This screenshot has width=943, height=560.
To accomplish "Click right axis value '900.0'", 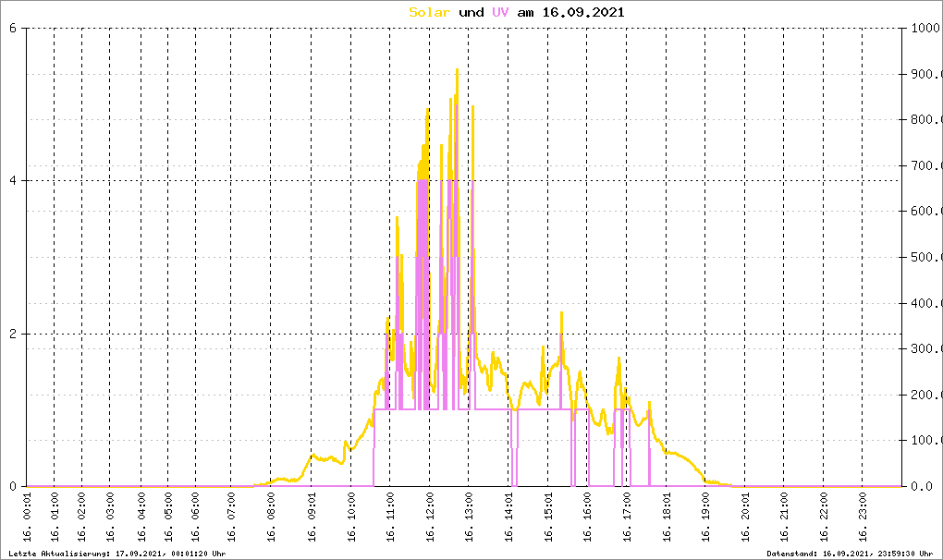I will pyautogui.click(x=925, y=74).
